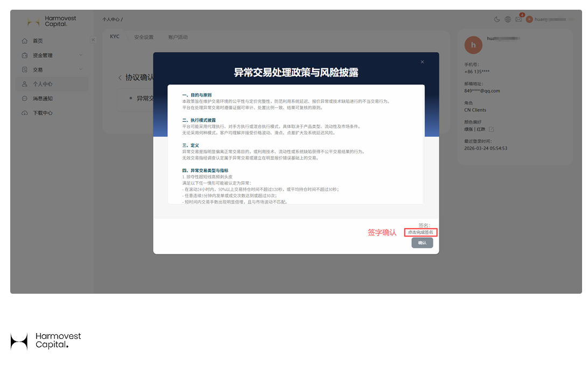Open the mail inbox icon with badge
588x367 pixels.
point(519,19)
